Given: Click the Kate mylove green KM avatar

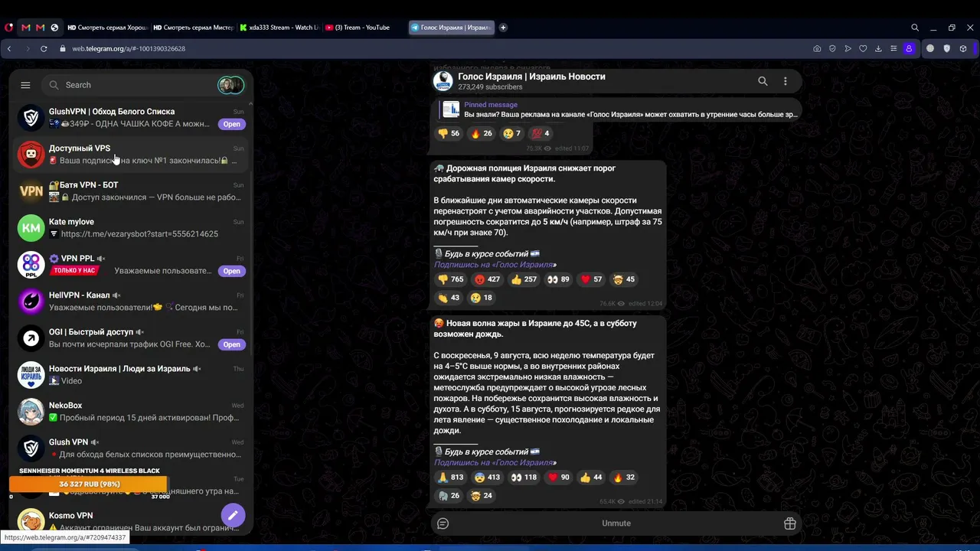Looking at the screenshot, I should click(31, 228).
